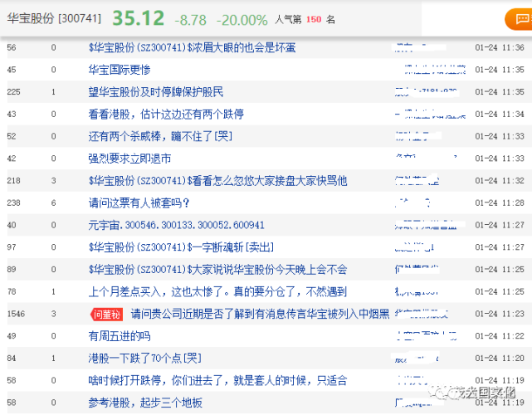Click the reply count 6 on 请问这票有人被套吗 row

(54, 203)
